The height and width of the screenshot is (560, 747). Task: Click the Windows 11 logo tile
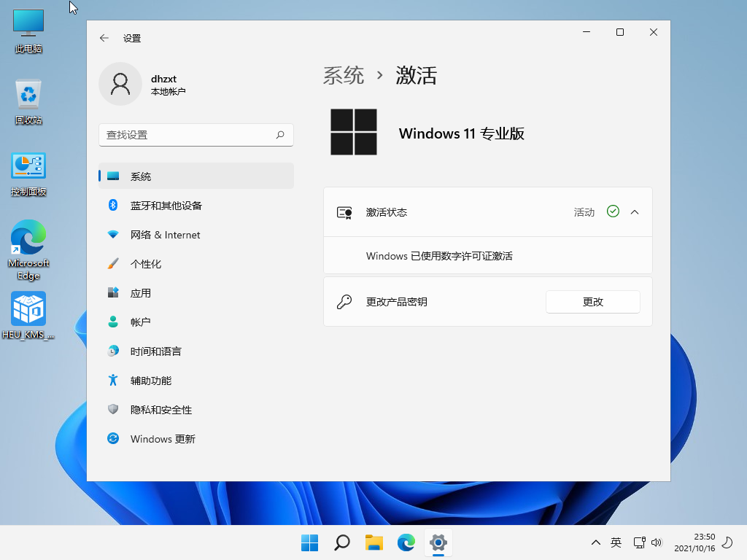point(354,132)
